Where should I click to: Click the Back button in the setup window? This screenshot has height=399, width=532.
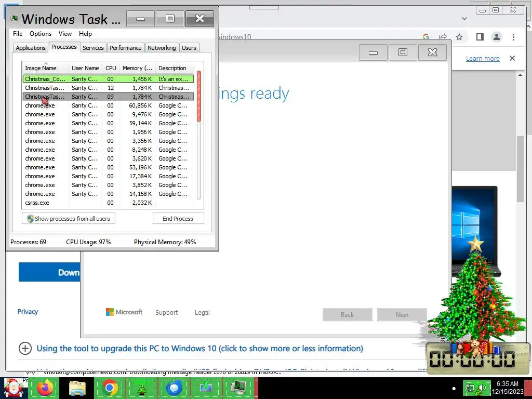pos(348,314)
